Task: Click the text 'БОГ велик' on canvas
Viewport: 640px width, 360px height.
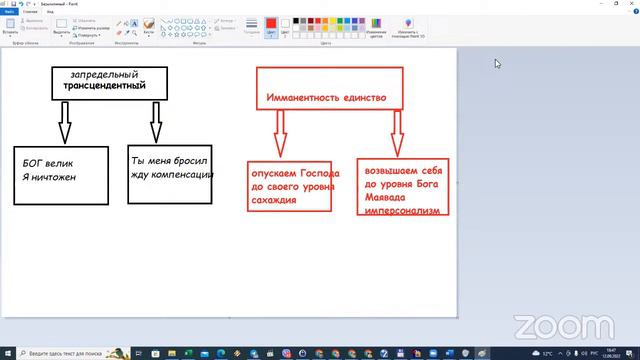Action: coord(48,164)
